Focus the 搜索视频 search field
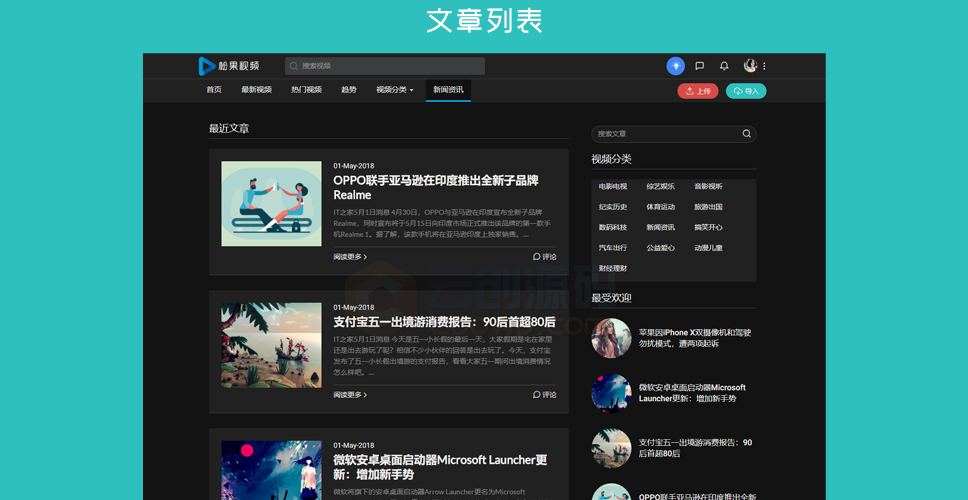Screen dimensions: 968x500 [x=385, y=66]
